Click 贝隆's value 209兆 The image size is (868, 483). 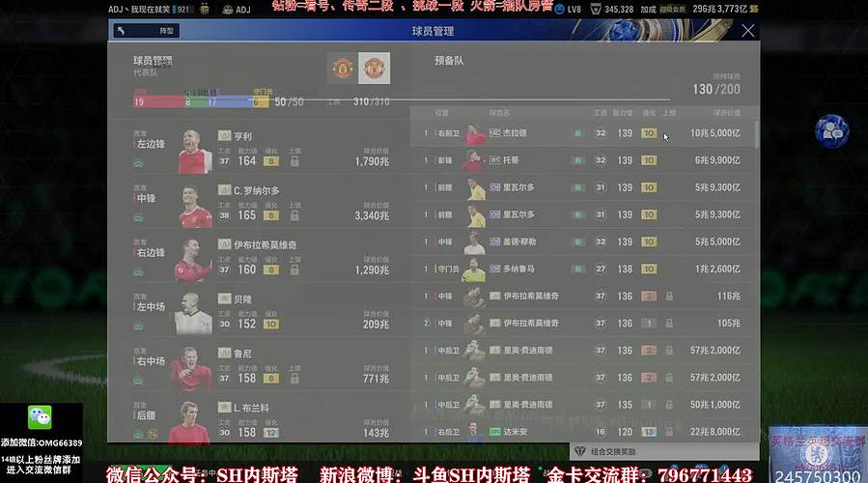click(x=376, y=325)
